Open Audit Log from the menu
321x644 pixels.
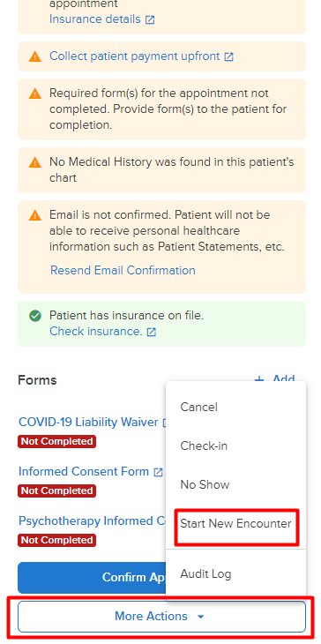coord(205,573)
